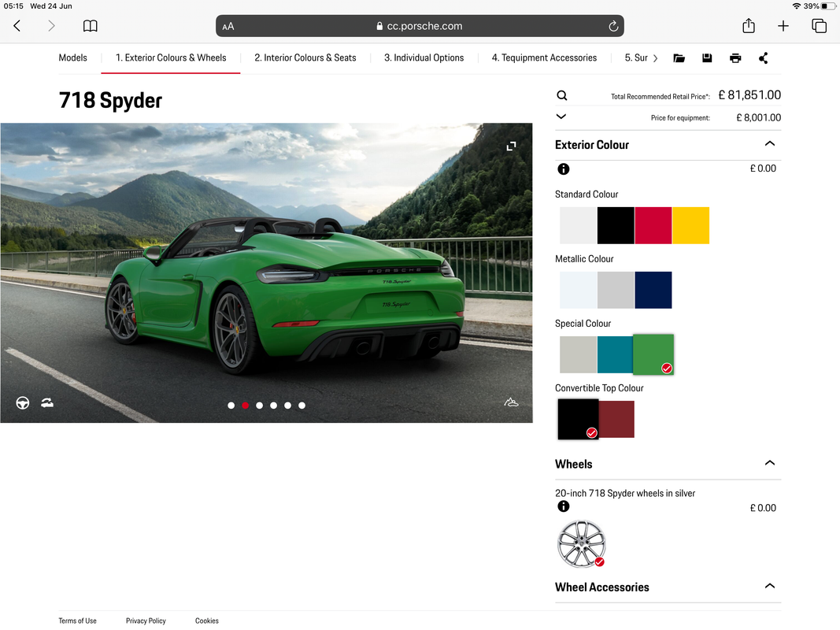Show sixth car image dot
Image resolution: width=840 pixels, height=630 pixels.
tap(302, 406)
